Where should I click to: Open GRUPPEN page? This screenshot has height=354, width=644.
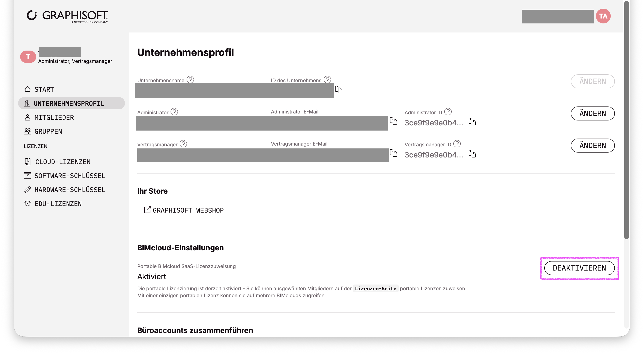(x=48, y=131)
